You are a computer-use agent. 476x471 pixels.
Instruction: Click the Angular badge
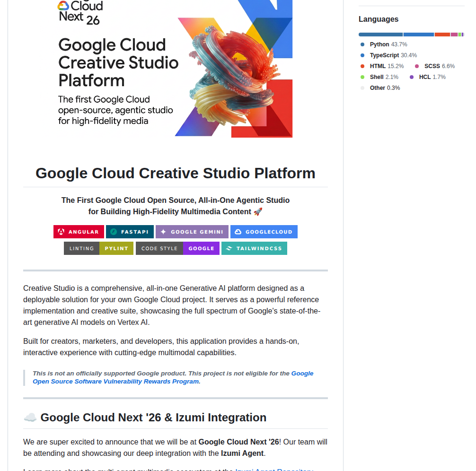click(79, 232)
